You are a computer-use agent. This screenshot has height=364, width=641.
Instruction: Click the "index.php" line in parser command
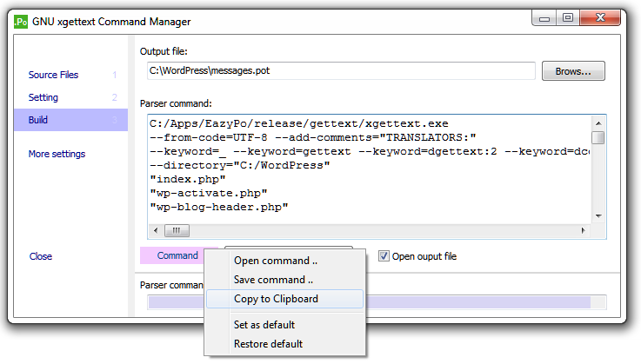pyautogui.click(x=188, y=179)
